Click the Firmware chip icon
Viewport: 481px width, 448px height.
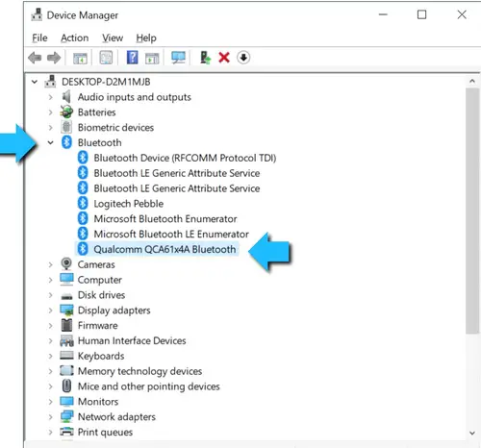pos(66,325)
